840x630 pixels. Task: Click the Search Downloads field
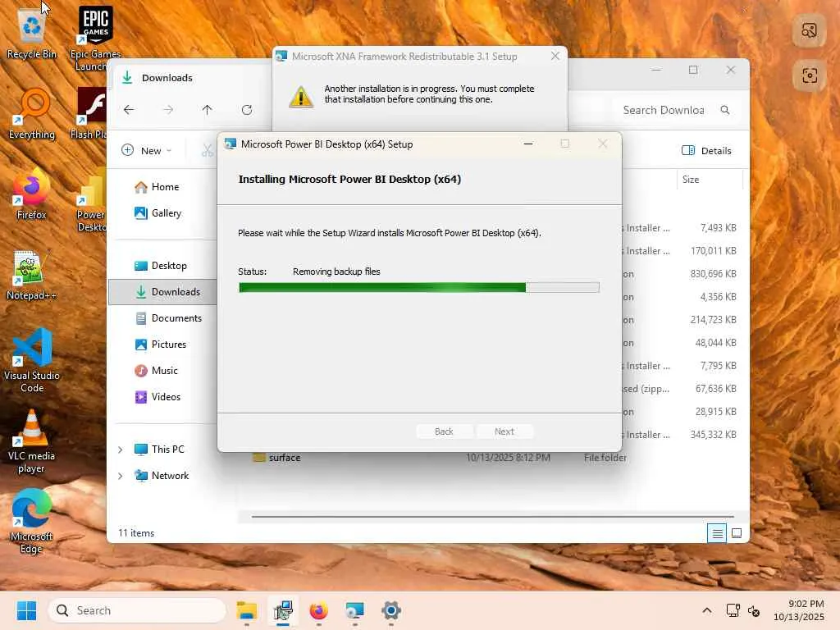click(663, 110)
